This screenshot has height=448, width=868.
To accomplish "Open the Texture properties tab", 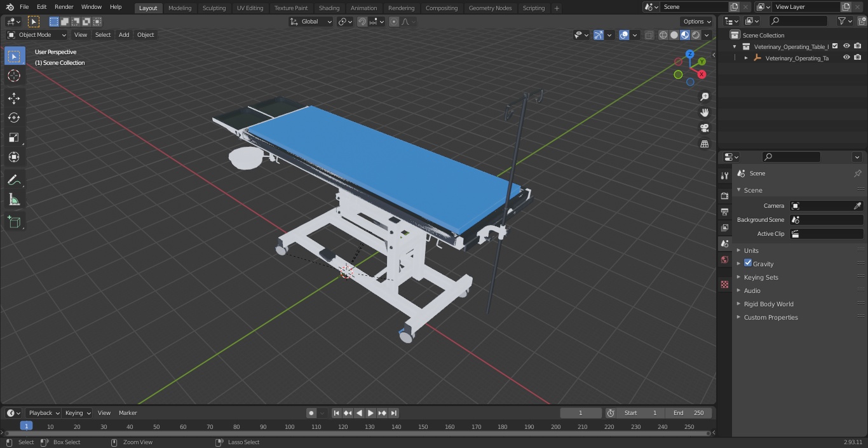I will click(x=724, y=285).
